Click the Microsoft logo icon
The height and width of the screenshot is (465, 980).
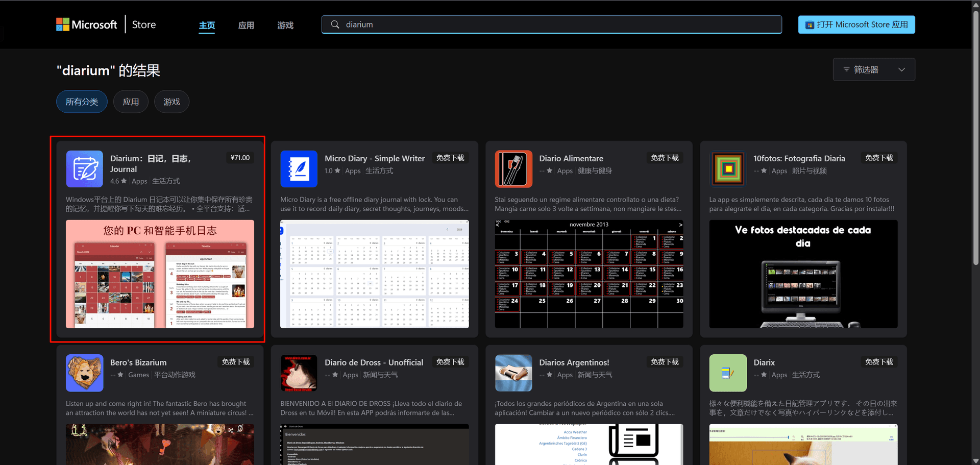tap(63, 25)
